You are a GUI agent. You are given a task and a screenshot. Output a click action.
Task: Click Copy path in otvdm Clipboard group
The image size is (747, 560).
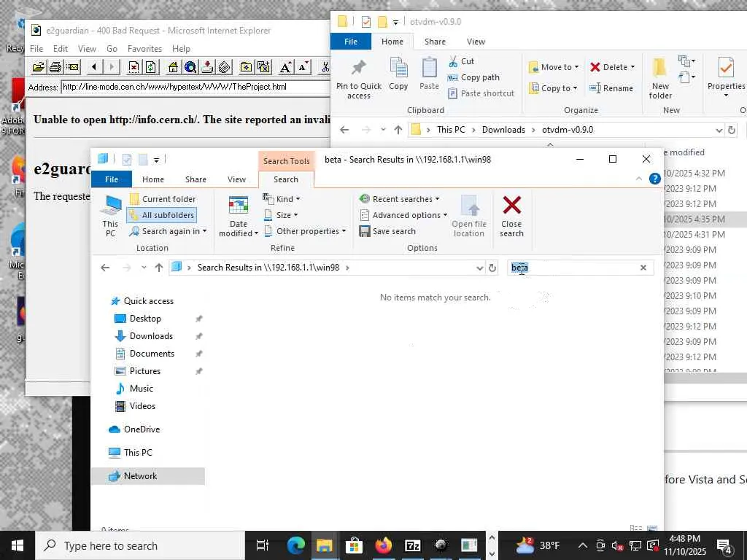473,77
